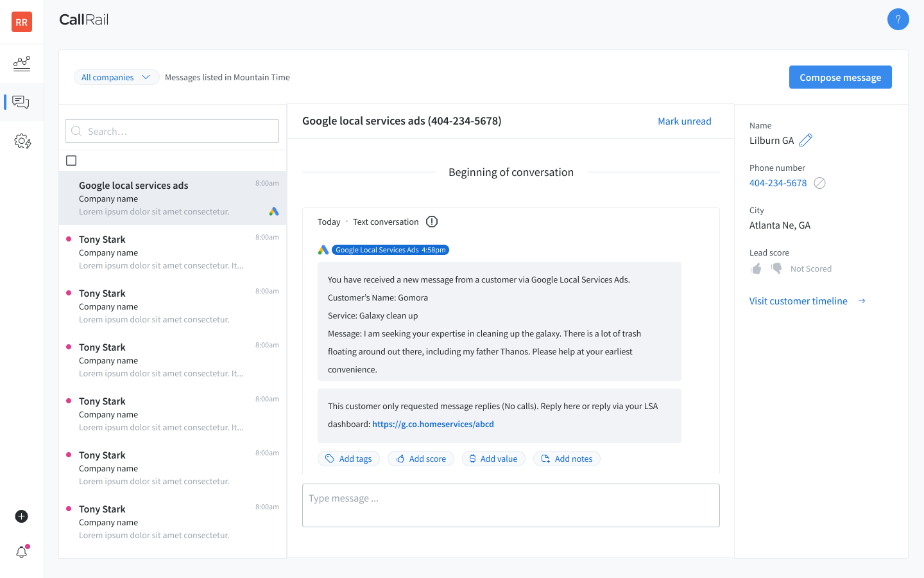Click the search magnifier icon

[76, 131]
